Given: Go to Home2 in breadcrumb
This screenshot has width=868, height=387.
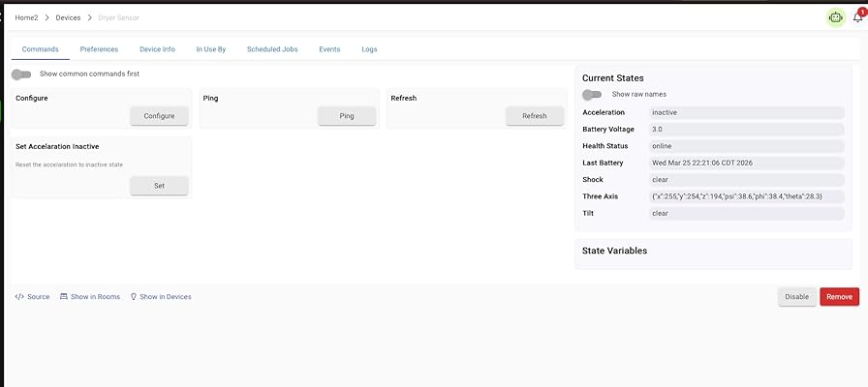Looking at the screenshot, I should [x=26, y=17].
